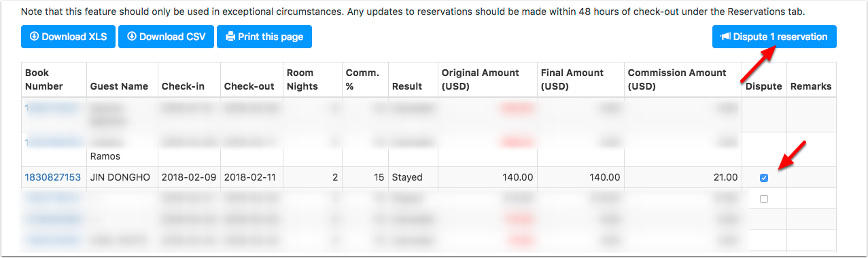Click the Remarks column header
868x258 pixels.
(811, 86)
